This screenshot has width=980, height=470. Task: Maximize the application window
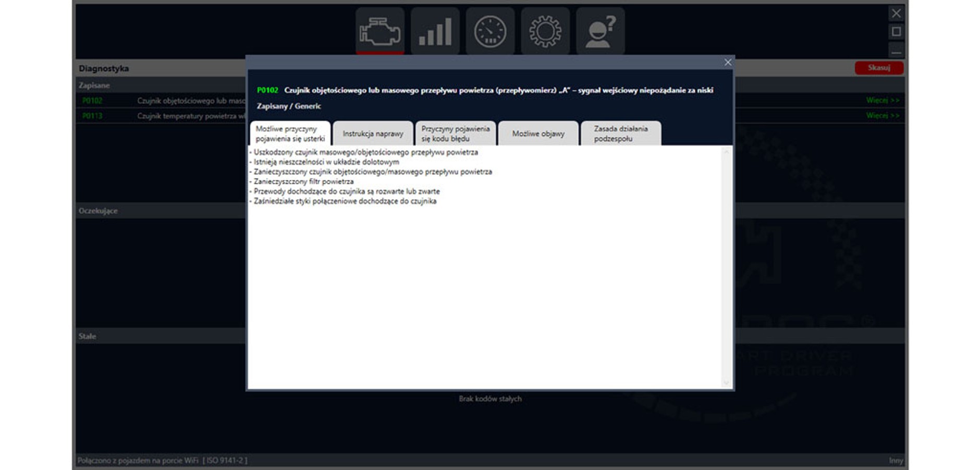click(x=896, y=32)
